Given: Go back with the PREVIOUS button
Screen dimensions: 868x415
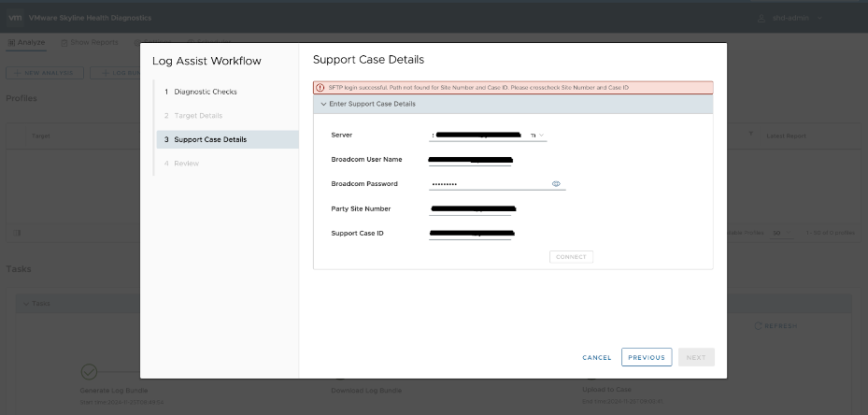Looking at the screenshot, I should (x=647, y=357).
